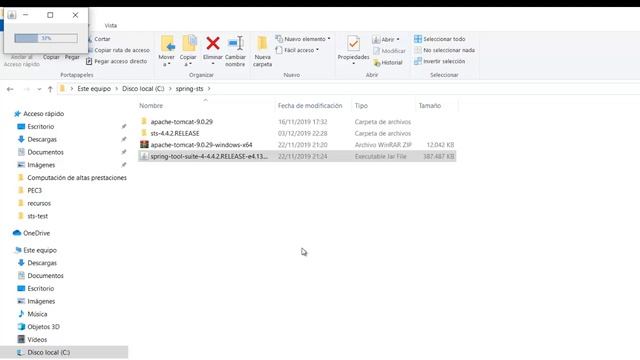Screen dimensions: 640x360
Task: Click the 387.487 KB size cell
Action: pyautogui.click(x=438, y=156)
